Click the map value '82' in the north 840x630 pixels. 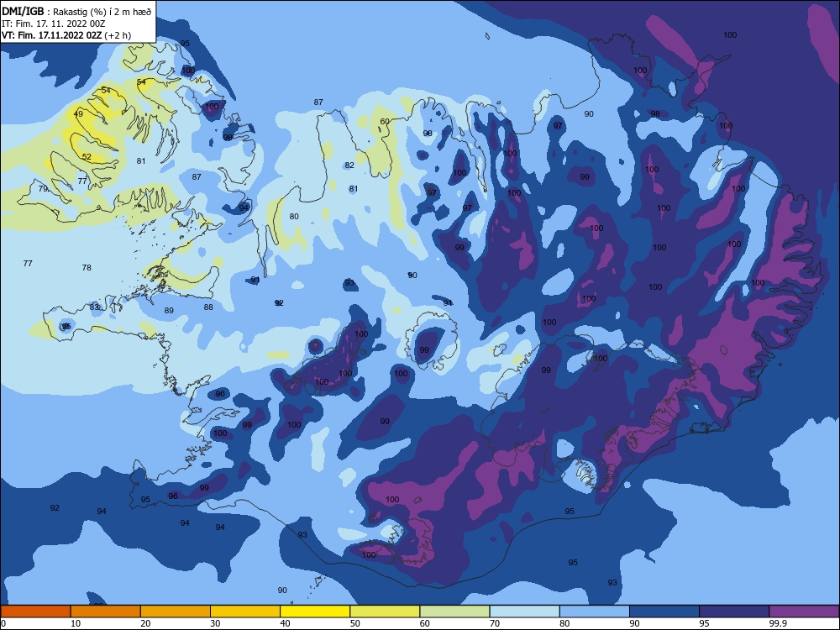(349, 165)
